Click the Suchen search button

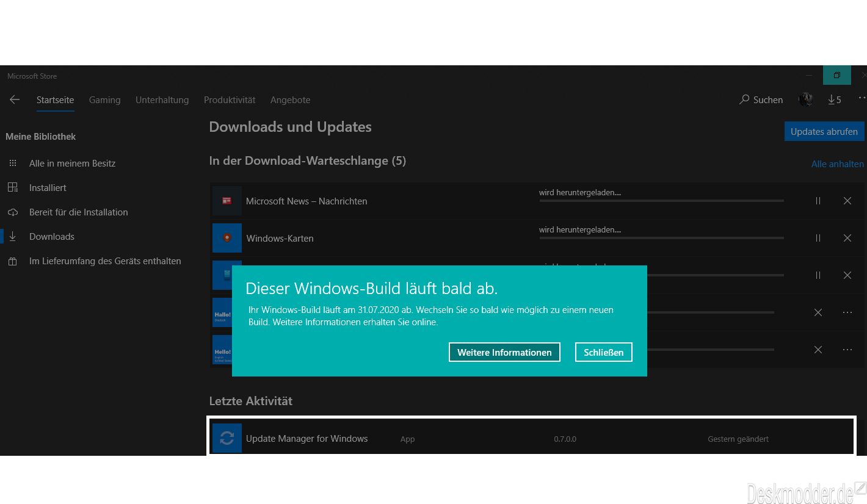pos(761,99)
